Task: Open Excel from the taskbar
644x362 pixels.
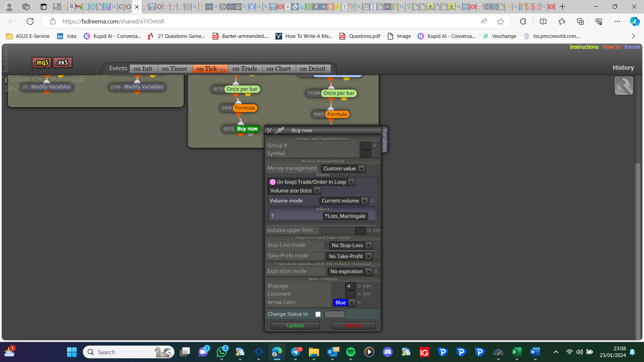Action: tap(517, 352)
